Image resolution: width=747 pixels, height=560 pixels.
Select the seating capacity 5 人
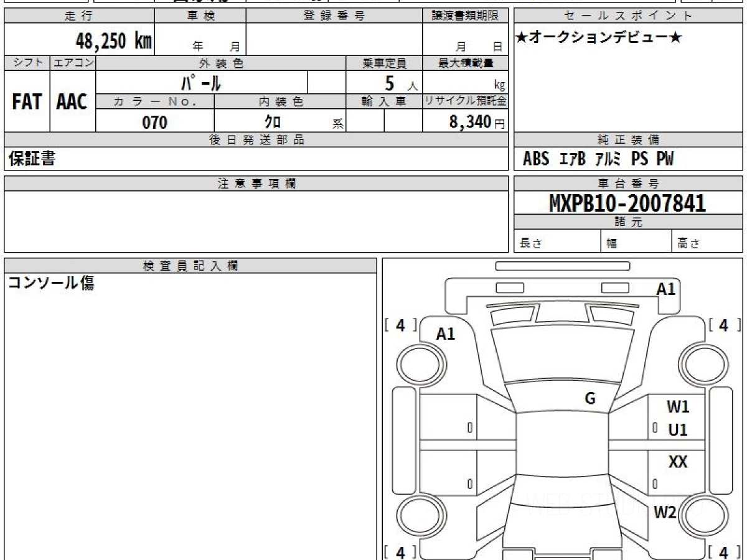pos(400,83)
